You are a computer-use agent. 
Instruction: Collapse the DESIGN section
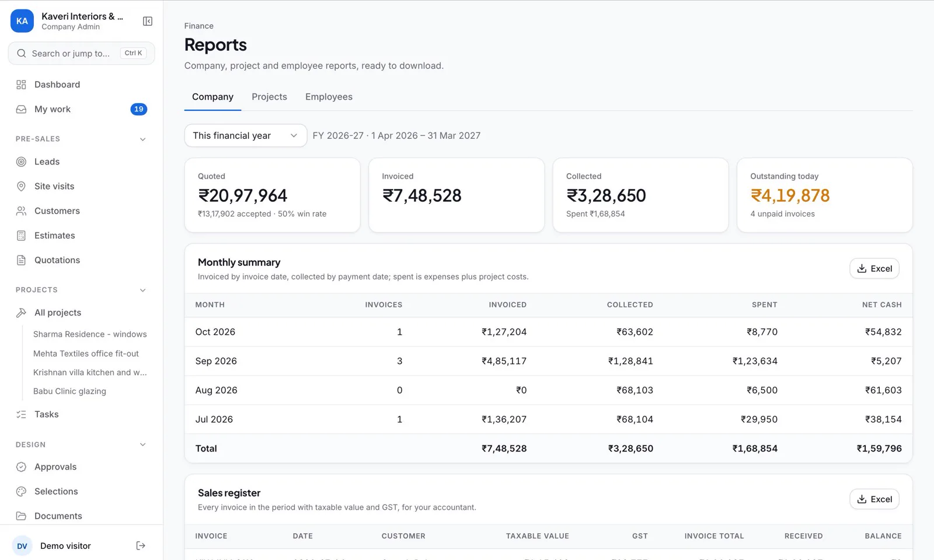(143, 444)
